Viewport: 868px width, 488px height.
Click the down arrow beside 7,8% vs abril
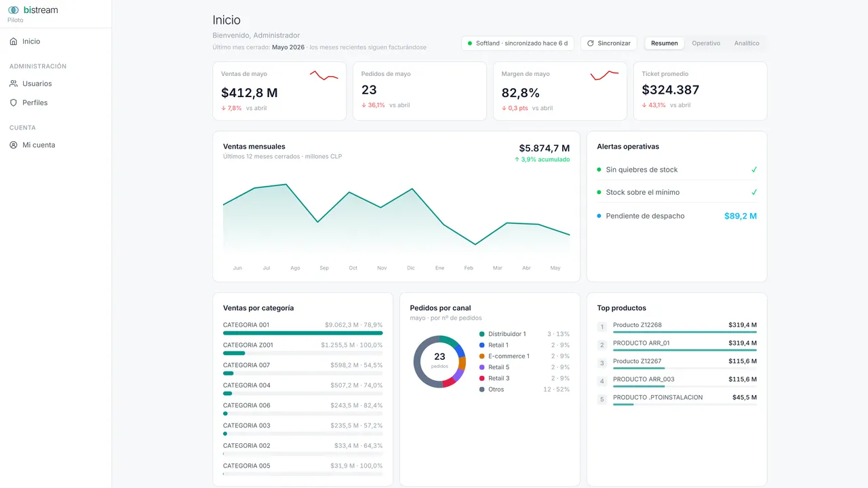[x=224, y=107]
